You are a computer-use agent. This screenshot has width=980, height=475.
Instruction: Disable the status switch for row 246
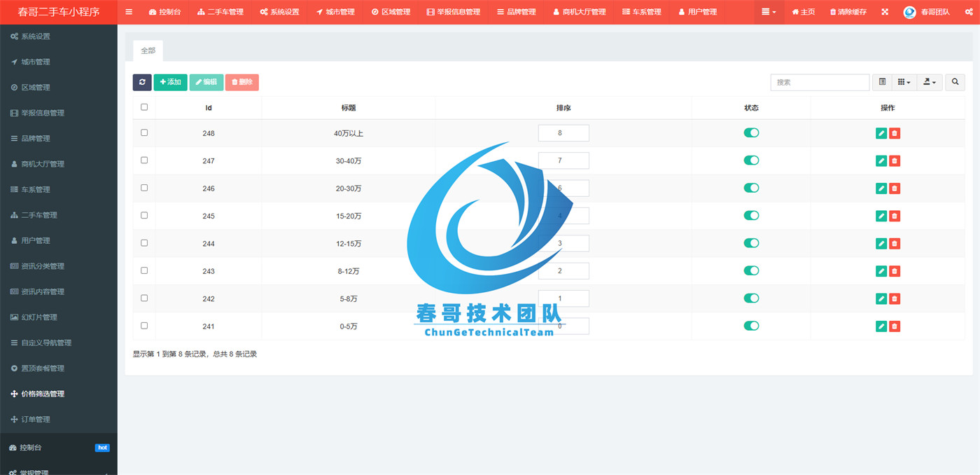(751, 188)
